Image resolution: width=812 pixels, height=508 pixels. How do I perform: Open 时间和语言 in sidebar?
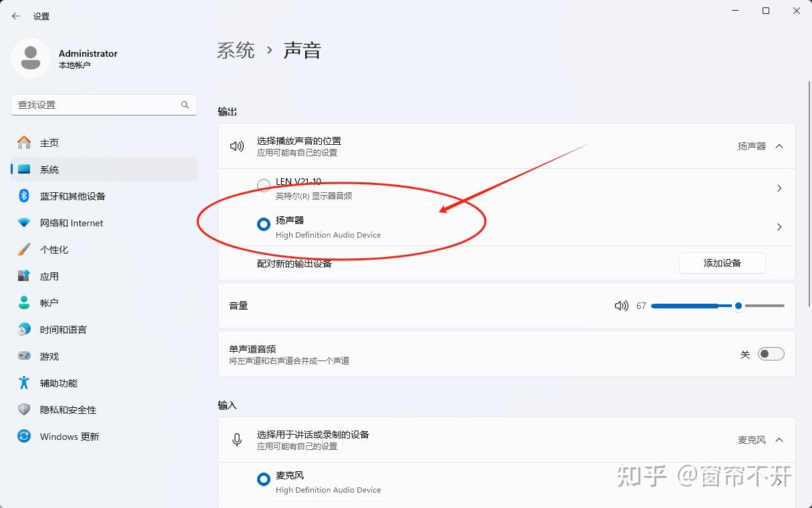(63, 330)
